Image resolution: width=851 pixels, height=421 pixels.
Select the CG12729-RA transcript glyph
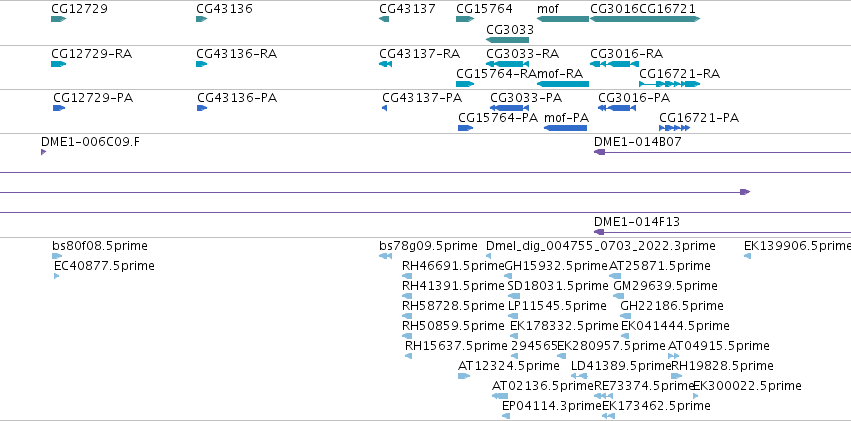pyautogui.click(x=59, y=64)
